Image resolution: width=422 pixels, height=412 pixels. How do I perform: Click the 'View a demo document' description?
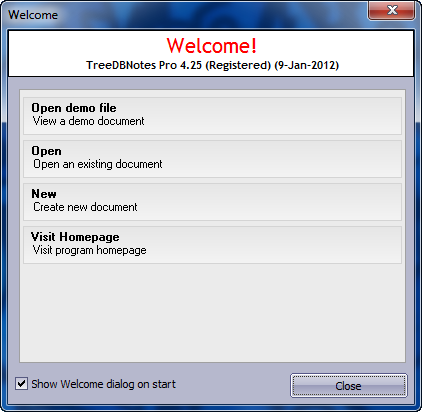pos(88,121)
